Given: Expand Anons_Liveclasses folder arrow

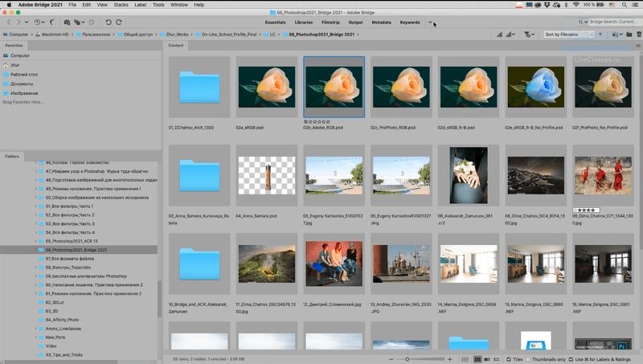Looking at the screenshot, I should [x=35, y=329].
